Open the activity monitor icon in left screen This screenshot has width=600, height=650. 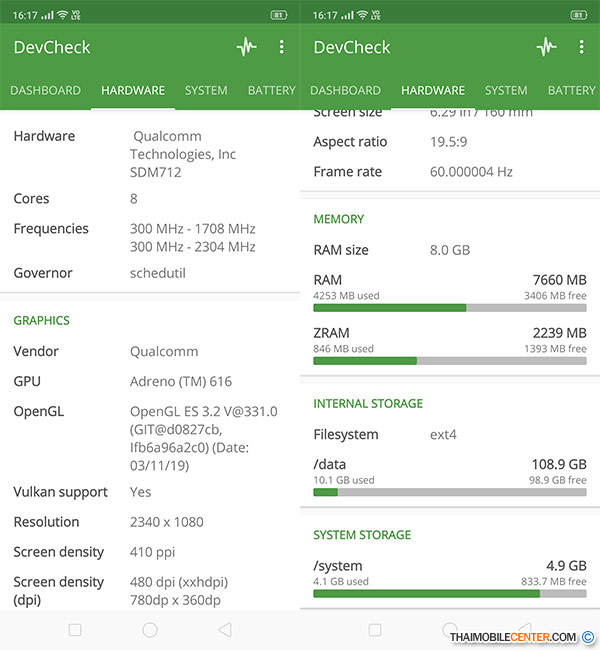(247, 47)
